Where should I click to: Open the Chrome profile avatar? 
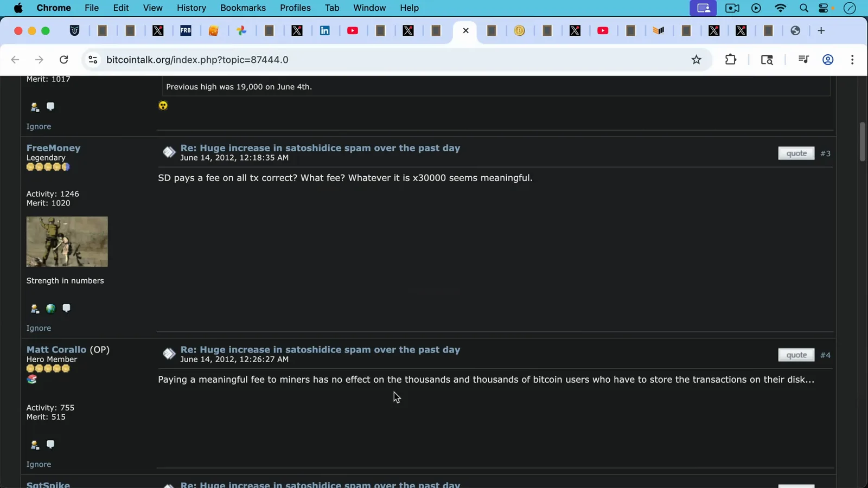click(x=828, y=60)
